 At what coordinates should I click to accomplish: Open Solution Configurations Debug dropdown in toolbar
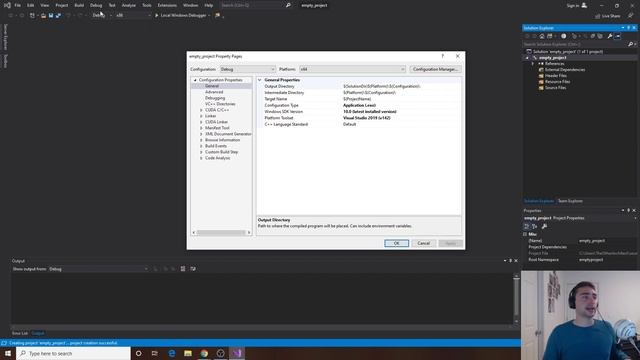coord(102,16)
